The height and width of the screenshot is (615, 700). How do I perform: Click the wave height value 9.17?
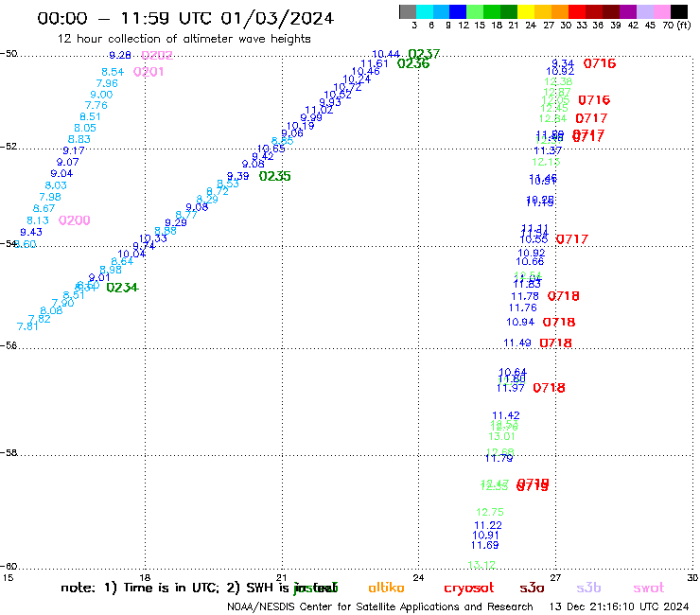click(x=74, y=151)
